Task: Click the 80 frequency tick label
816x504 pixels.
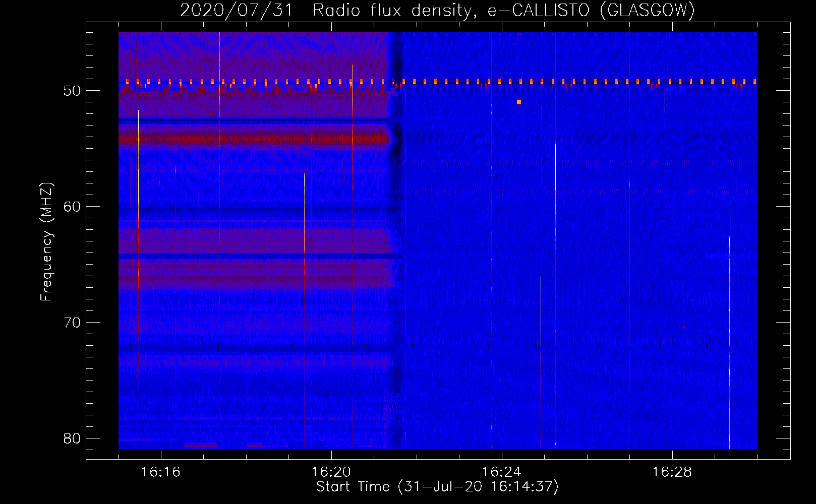Action: [72, 438]
